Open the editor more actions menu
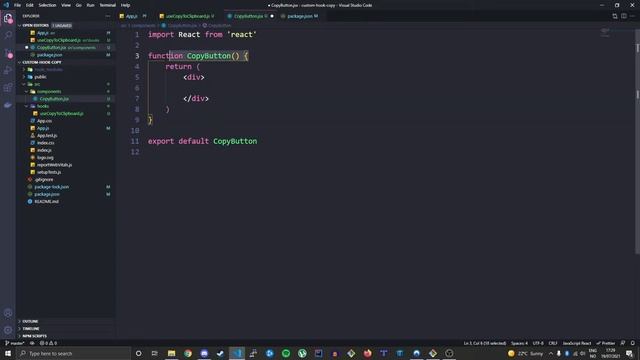This screenshot has height=360, width=640. point(633,16)
